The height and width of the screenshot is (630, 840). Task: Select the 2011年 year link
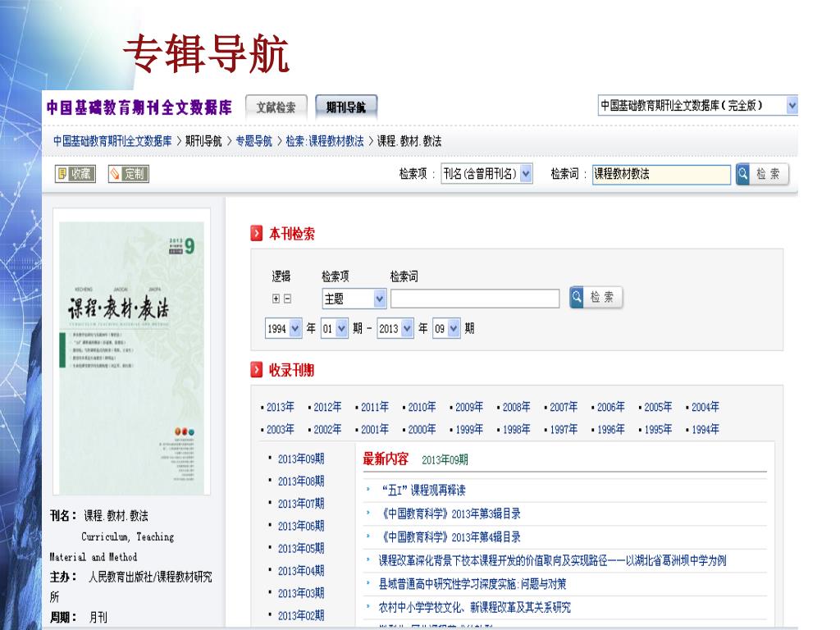pos(374,407)
